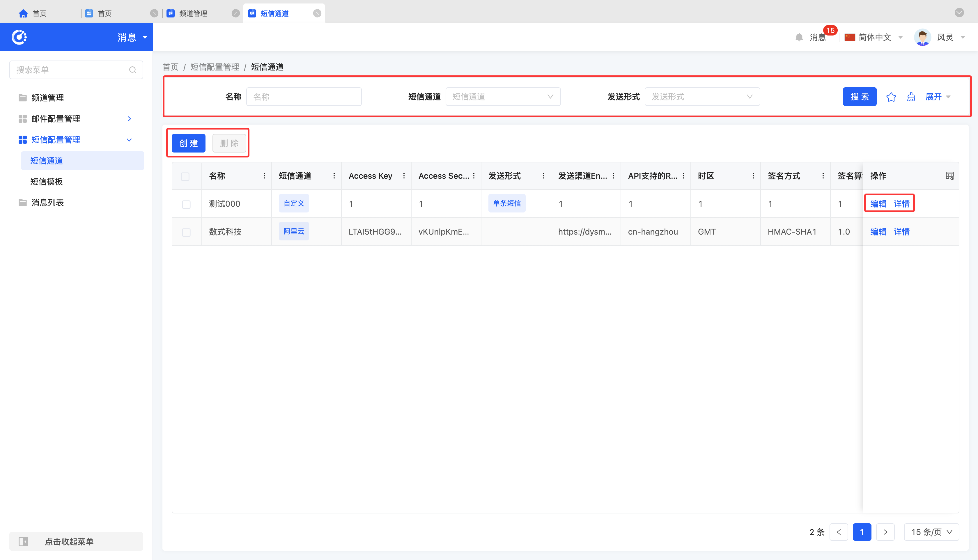Toggle the select-all checkbox in table header
The height and width of the screenshot is (560, 978).
click(x=185, y=176)
